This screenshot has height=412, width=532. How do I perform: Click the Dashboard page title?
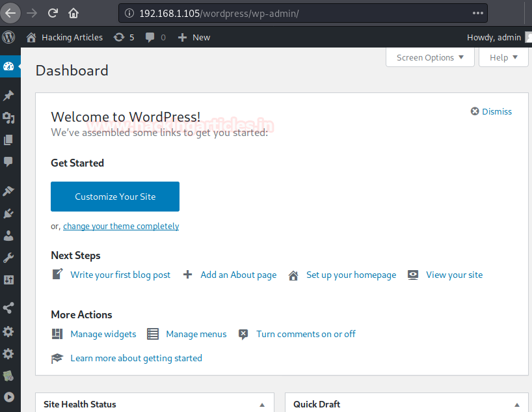coord(72,71)
